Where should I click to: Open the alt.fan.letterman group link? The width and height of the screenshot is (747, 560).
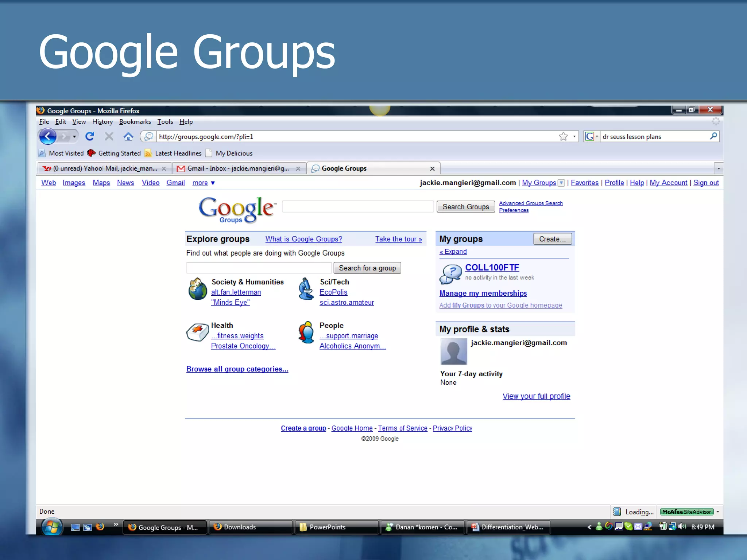click(x=236, y=292)
